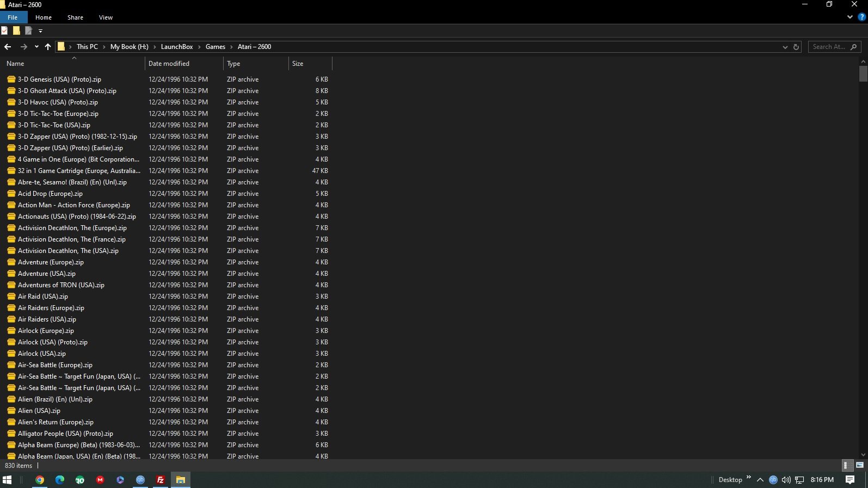Viewport: 868px width, 488px height.
Task: Click the New Folder quick access icon
Action: [16, 30]
